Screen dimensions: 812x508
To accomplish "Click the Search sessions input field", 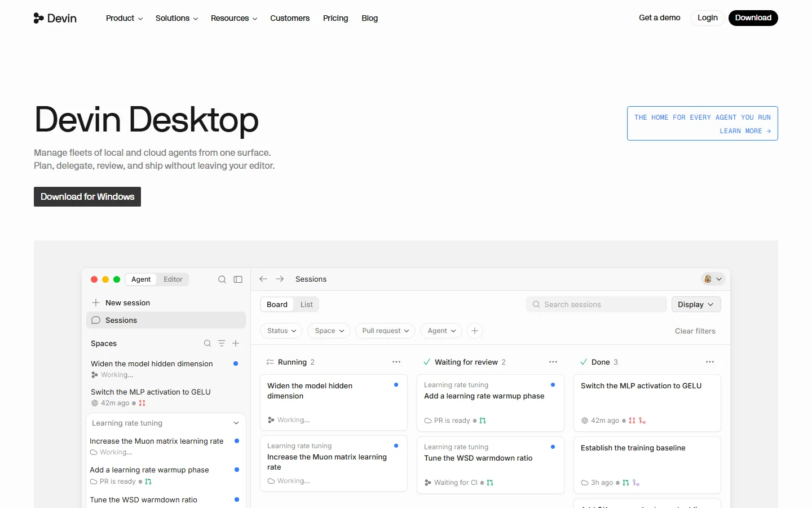I will [597, 304].
